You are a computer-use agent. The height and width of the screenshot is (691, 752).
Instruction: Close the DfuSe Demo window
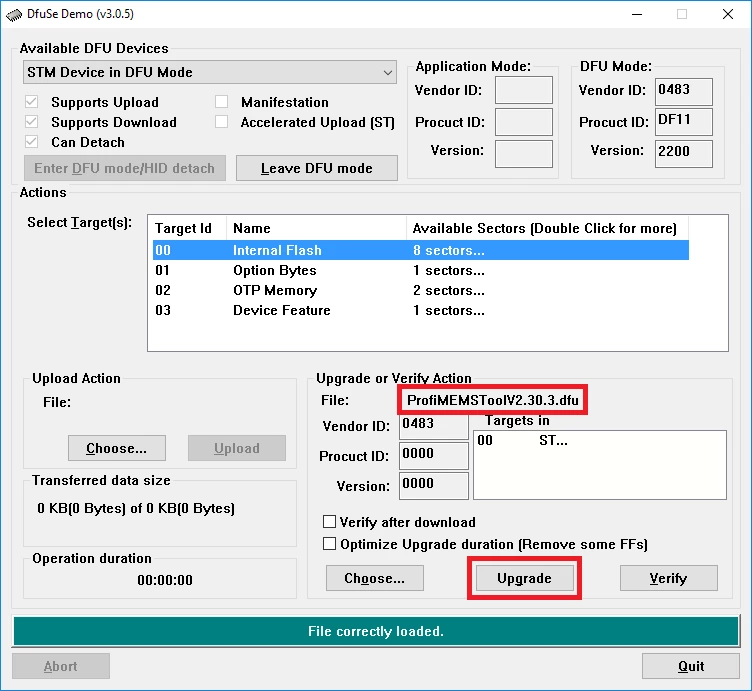(728, 14)
